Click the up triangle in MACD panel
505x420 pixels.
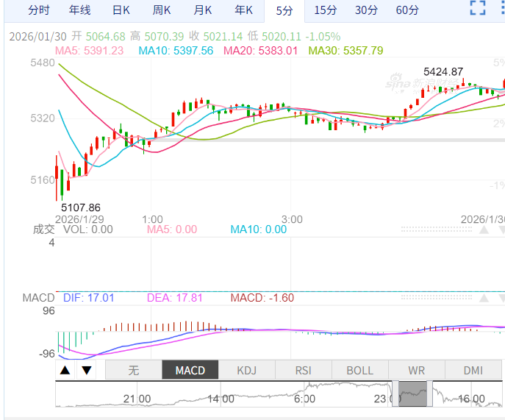(484, 299)
